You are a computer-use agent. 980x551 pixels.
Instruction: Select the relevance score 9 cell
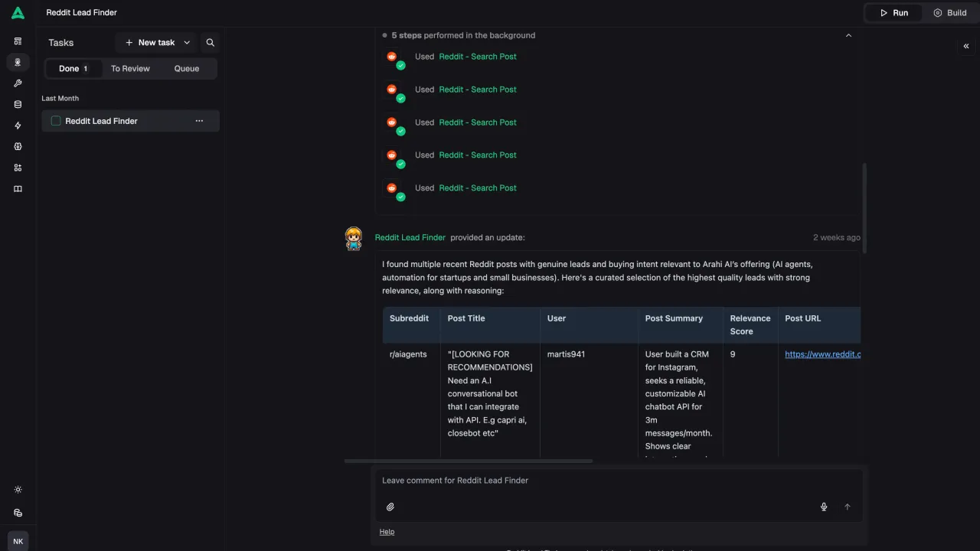click(750, 400)
